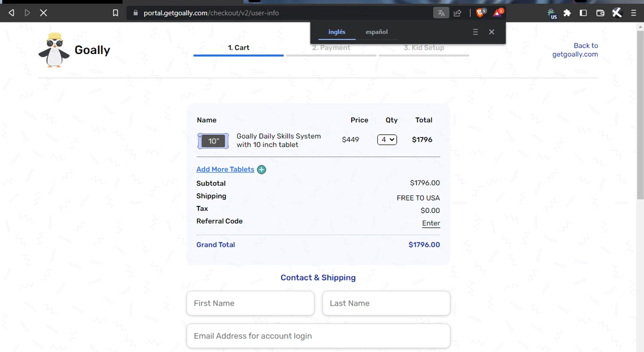Click the Grand Total label
The image size is (644, 352).
pyautogui.click(x=216, y=245)
